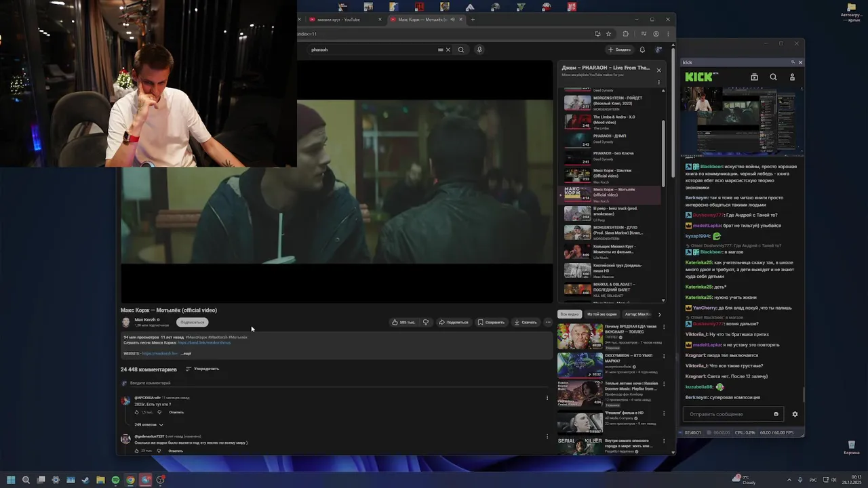Open the browser profile icon

[x=656, y=34]
